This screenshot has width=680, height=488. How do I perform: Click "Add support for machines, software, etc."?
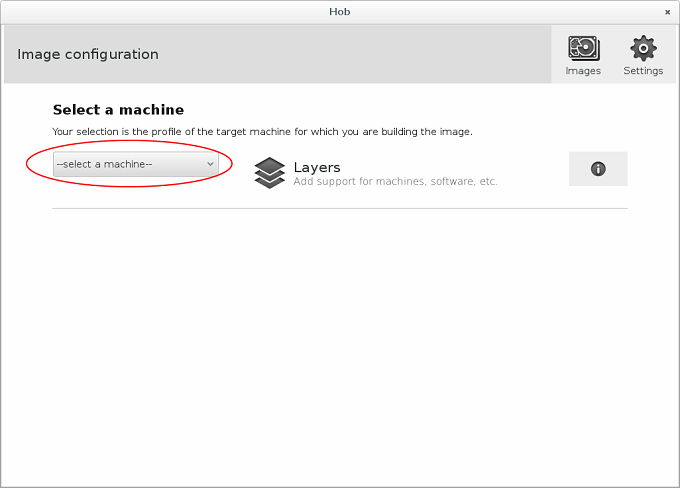pyautogui.click(x=395, y=182)
